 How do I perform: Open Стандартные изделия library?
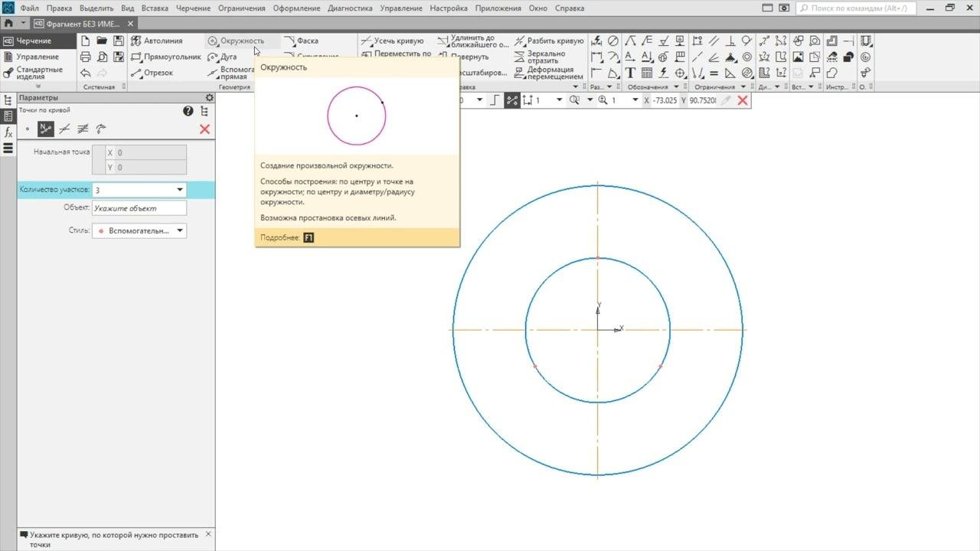(x=40, y=73)
